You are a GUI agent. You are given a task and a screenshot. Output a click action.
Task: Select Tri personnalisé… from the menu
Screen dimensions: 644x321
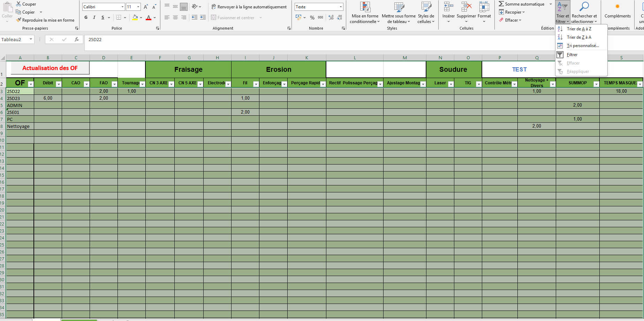[x=583, y=46]
